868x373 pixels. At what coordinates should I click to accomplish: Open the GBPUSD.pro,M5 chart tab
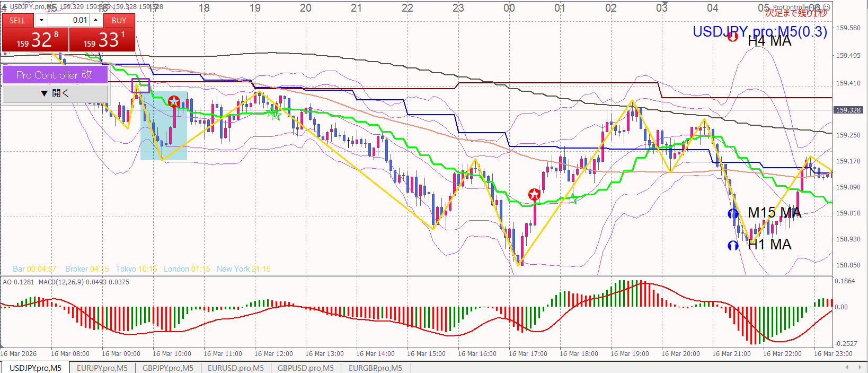(x=305, y=368)
